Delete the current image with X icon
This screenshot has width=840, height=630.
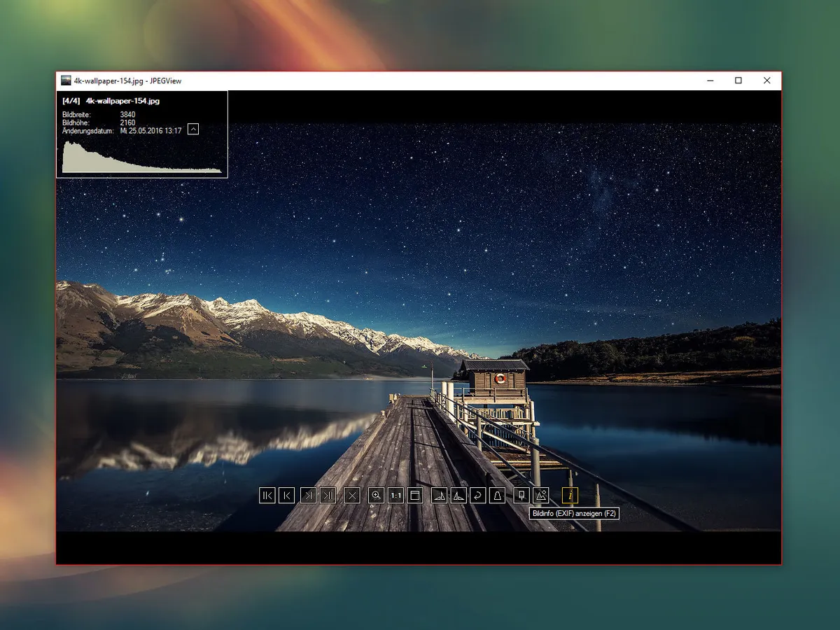[353, 496]
